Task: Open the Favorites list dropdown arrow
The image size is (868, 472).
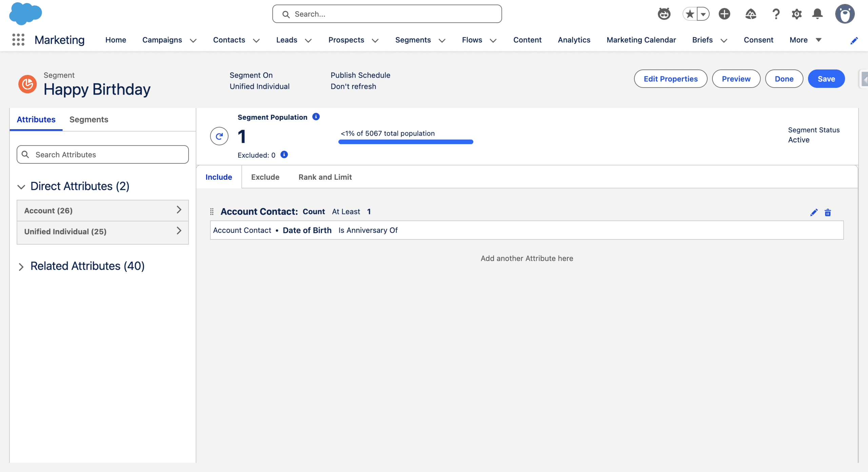Action: [703, 14]
